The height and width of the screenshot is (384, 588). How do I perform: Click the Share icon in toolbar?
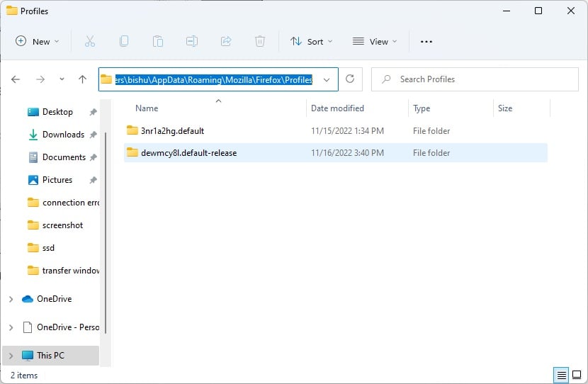pyautogui.click(x=226, y=41)
